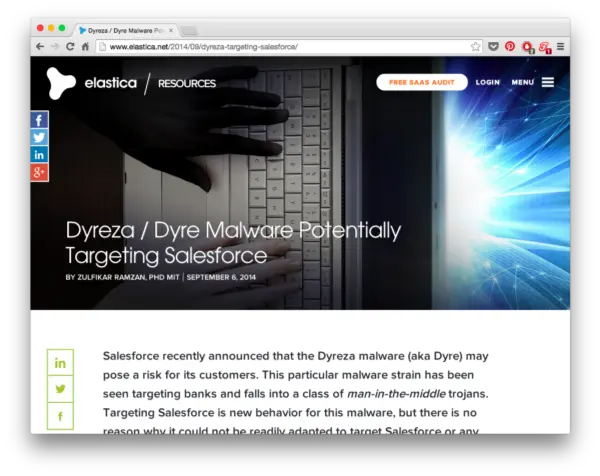Click the yellow macOS minimize button

tap(51, 28)
